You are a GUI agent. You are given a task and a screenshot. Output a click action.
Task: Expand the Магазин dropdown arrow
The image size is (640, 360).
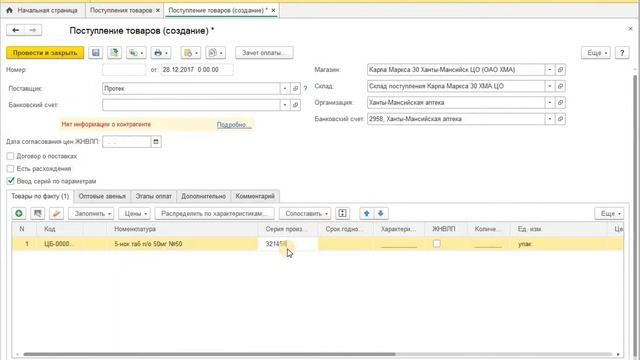[550, 70]
